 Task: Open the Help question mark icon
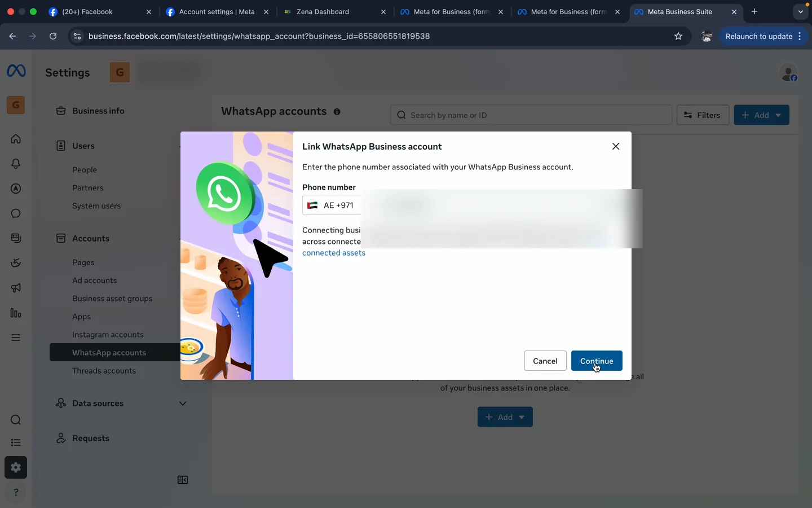[x=16, y=492]
